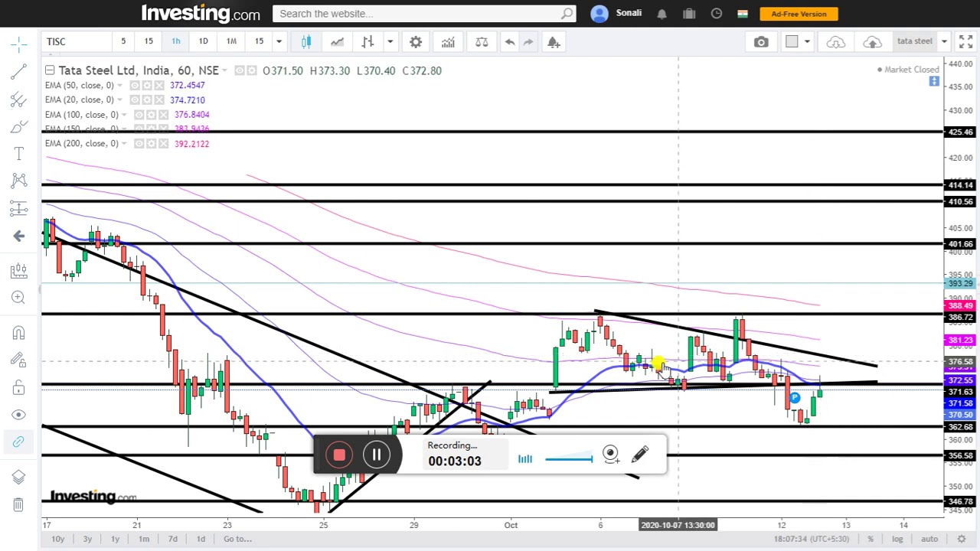Viewport: 980px width, 551px height.
Task: Toggle stay in drawing mode pencil-lock
Action: point(19,360)
